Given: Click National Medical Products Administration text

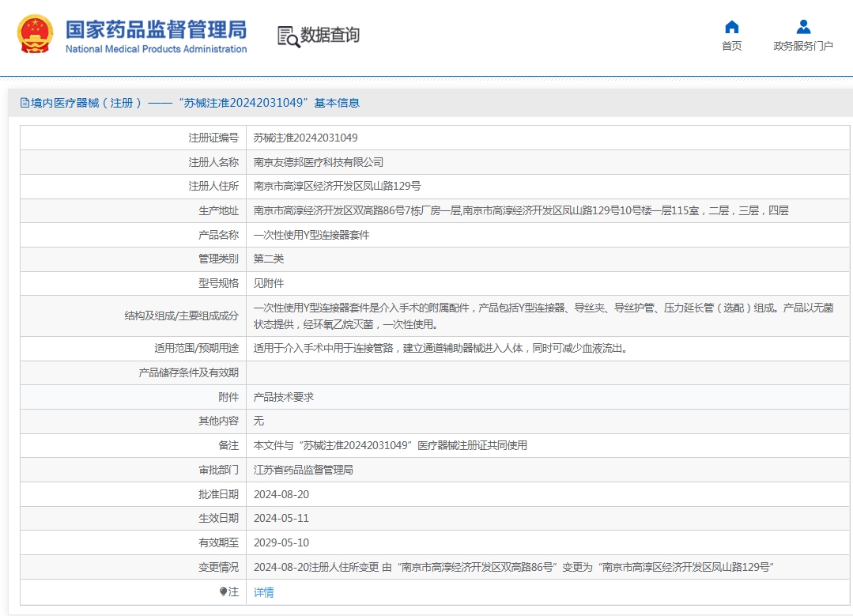Looking at the screenshot, I should 156,49.
